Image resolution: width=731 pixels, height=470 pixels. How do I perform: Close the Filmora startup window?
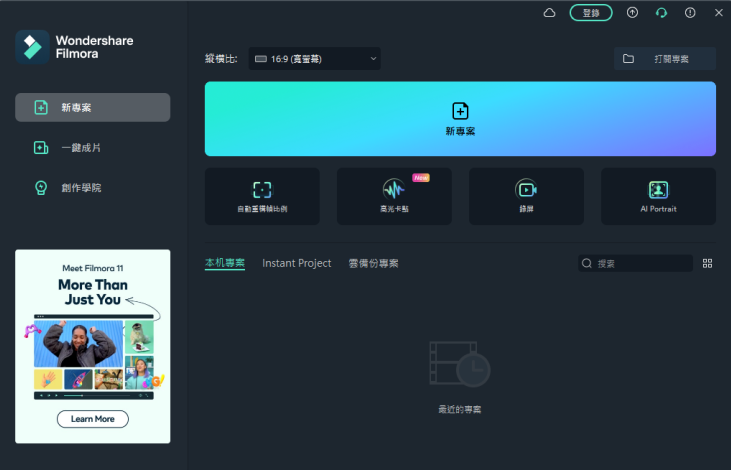[x=718, y=13]
